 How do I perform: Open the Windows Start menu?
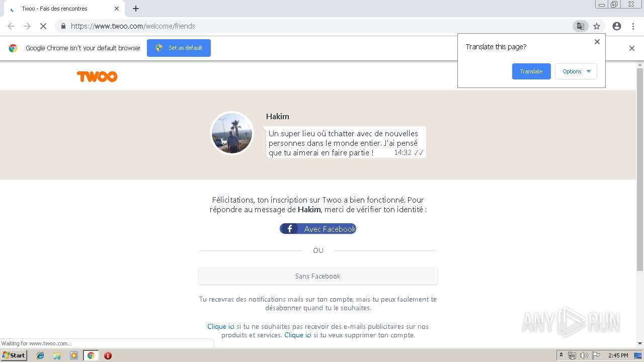[x=14, y=355]
